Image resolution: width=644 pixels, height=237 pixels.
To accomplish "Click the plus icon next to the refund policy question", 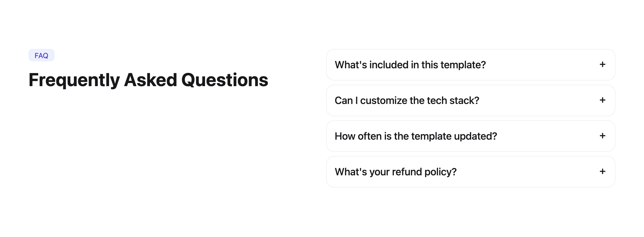I will point(602,172).
